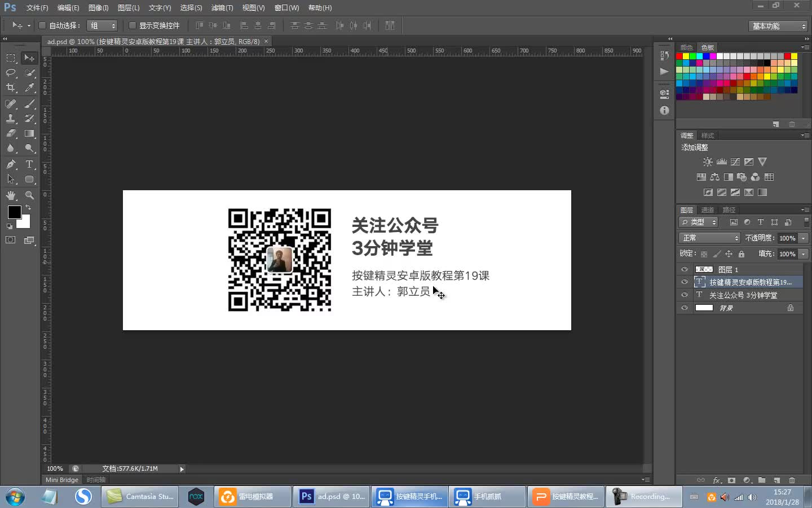This screenshot has width=812, height=508.
Task: Select the Eyedropper tool
Action: click(x=29, y=87)
